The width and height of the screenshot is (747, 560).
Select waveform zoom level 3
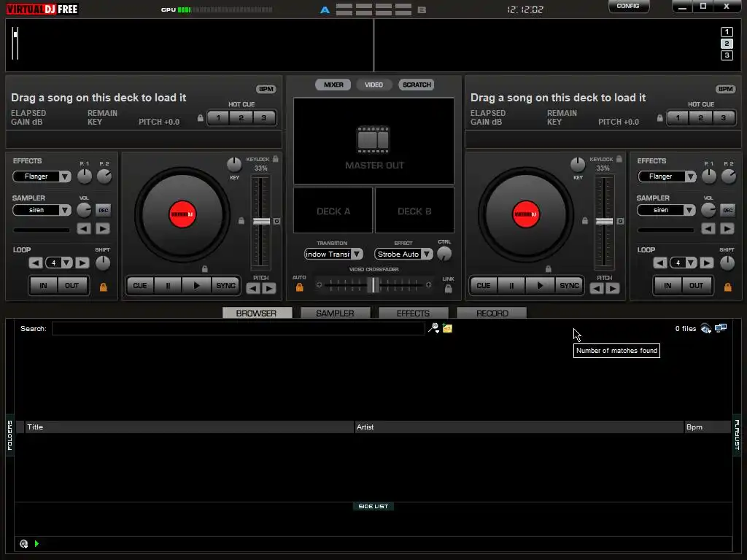pos(727,55)
